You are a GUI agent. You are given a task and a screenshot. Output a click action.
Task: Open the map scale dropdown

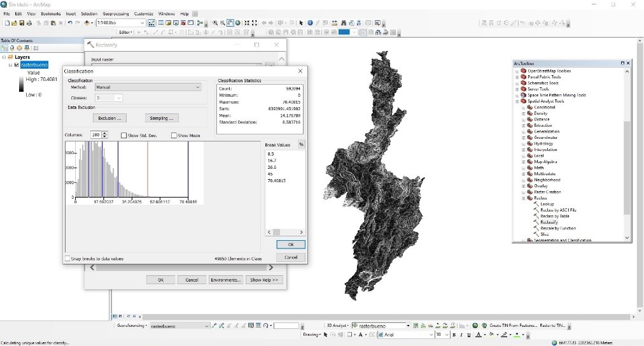coord(142,23)
